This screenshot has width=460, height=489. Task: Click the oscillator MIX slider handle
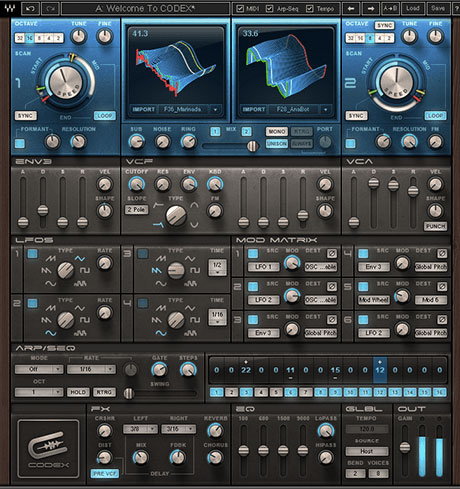click(x=253, y=146)
